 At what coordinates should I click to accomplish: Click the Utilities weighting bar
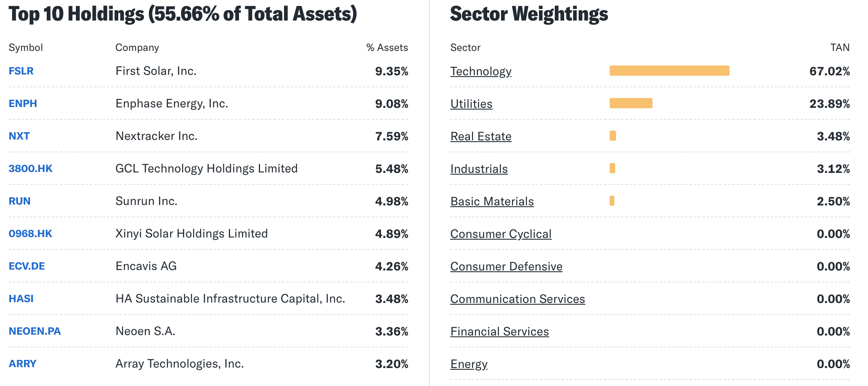631,103
